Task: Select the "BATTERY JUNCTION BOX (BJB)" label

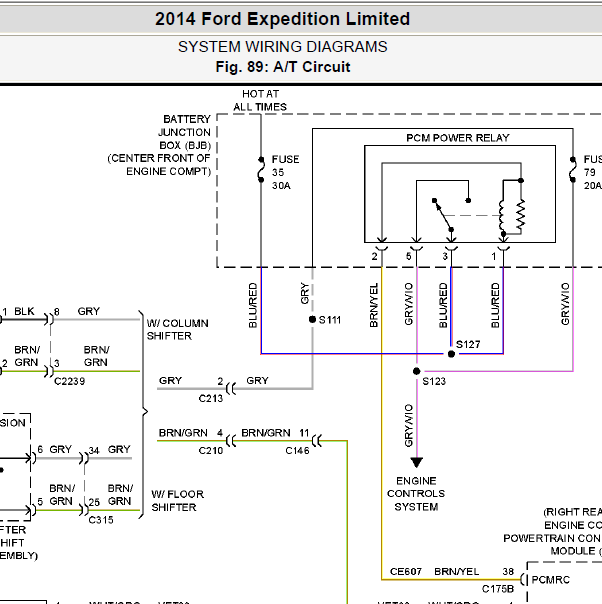Action: [x=184, y=132]
